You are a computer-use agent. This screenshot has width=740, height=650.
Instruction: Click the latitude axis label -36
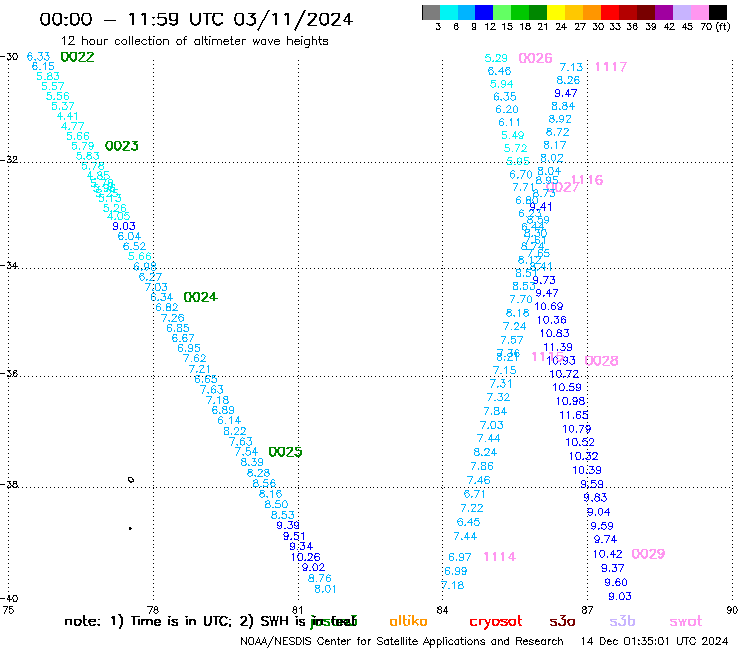pos(9,373)
